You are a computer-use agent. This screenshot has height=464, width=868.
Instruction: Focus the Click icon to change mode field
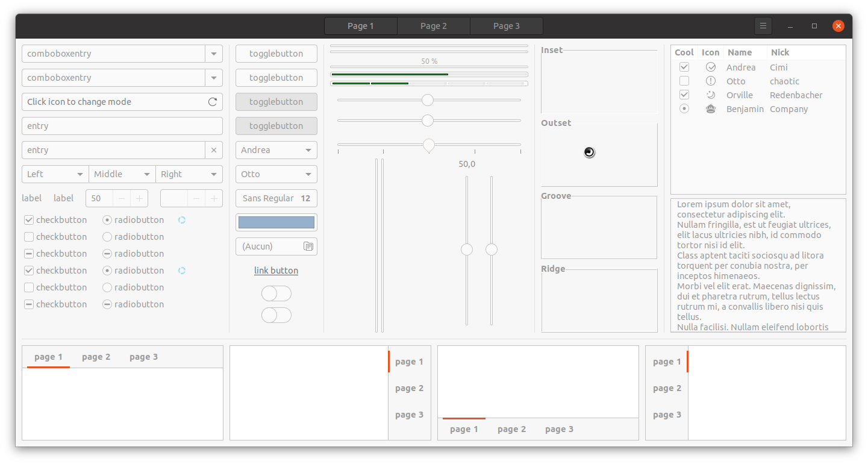coord(122,102)
